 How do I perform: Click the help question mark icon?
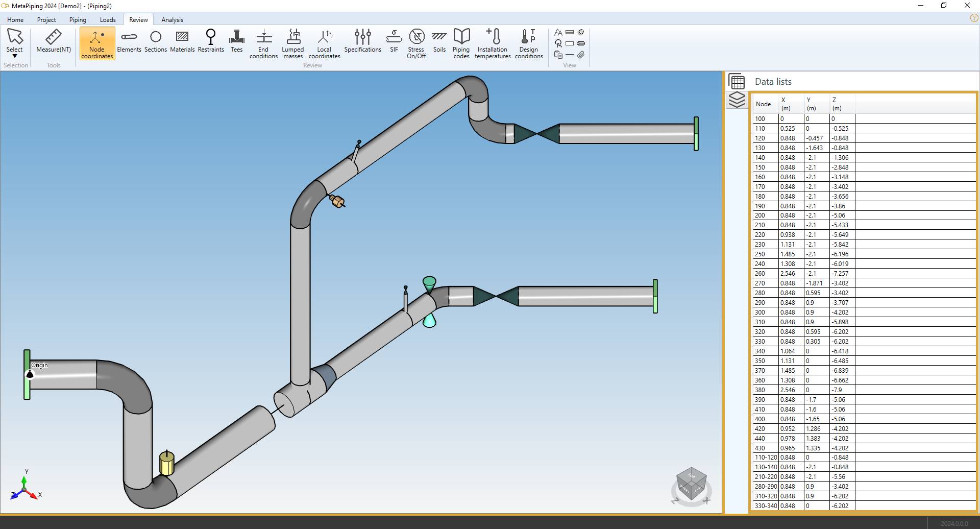pos(974,18)
